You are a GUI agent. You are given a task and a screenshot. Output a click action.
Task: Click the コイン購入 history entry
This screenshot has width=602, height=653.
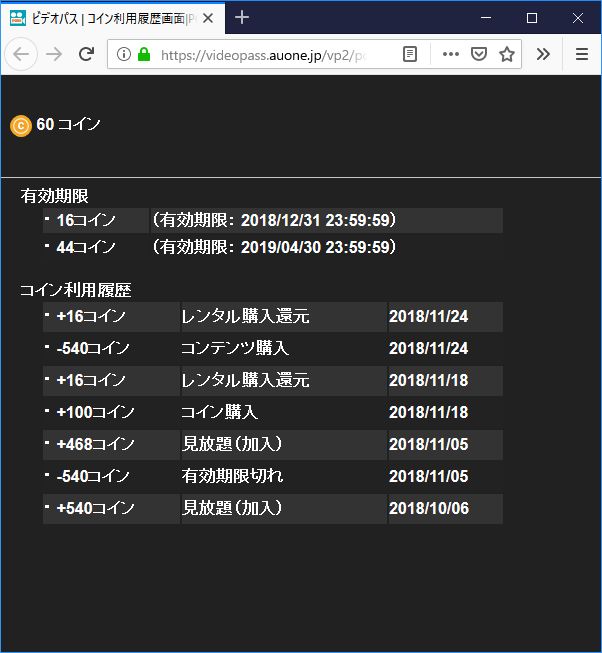click(x=219, y=412)
